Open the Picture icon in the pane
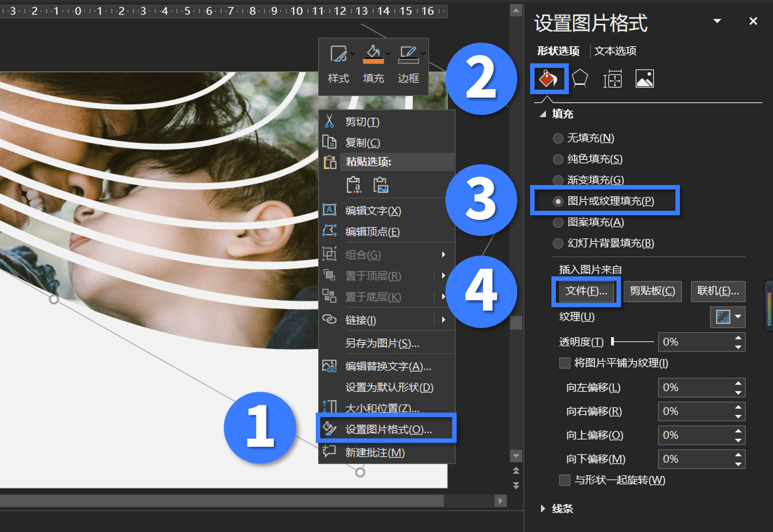 point(645,78)
